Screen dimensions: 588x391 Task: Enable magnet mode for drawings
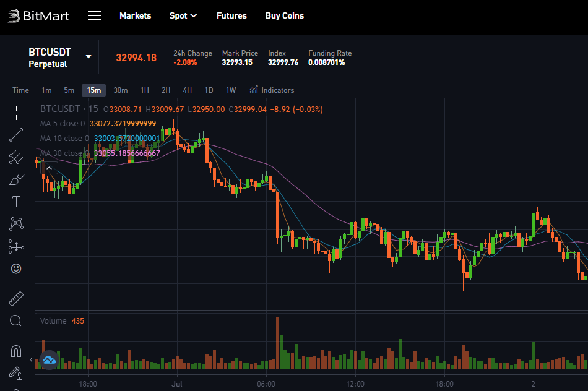tap(16, 351)
